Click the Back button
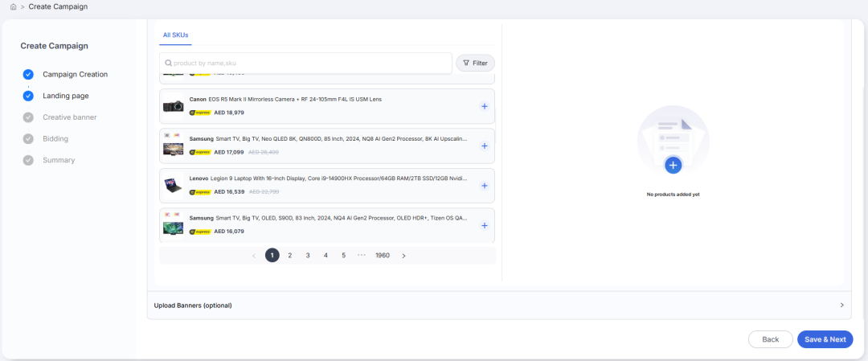 point(771,339)
